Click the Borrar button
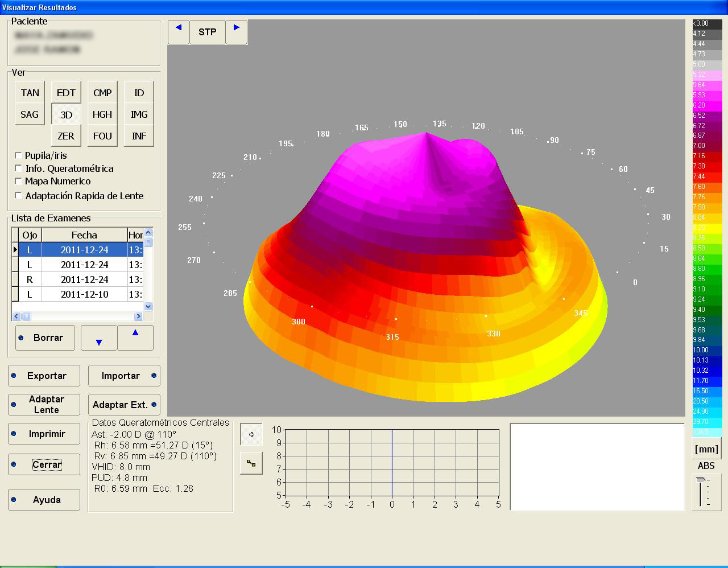728x568 pixels. point(45,337)
